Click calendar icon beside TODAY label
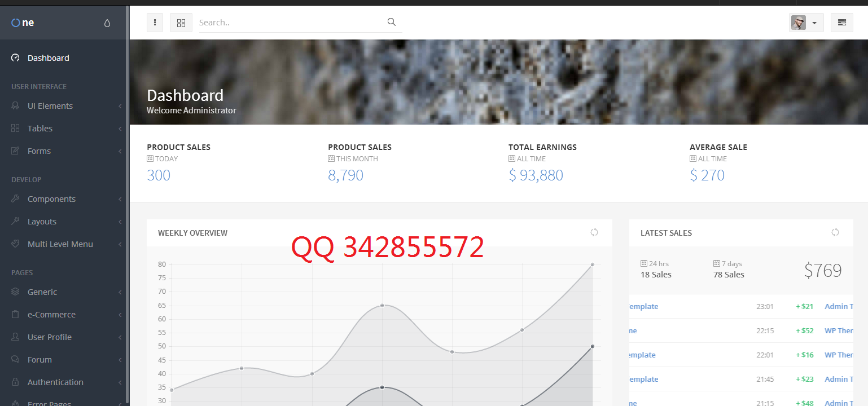The image size is (868, 406). [x=150, y=159]
